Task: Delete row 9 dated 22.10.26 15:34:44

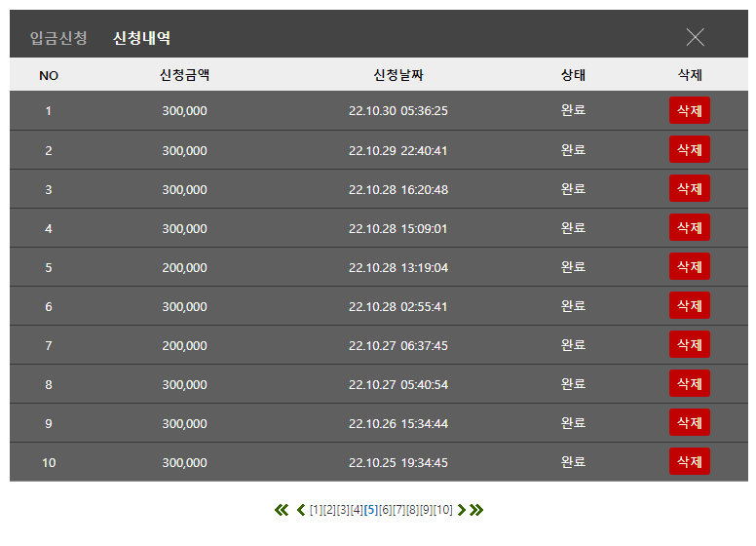Action: (x=690, y=422)
